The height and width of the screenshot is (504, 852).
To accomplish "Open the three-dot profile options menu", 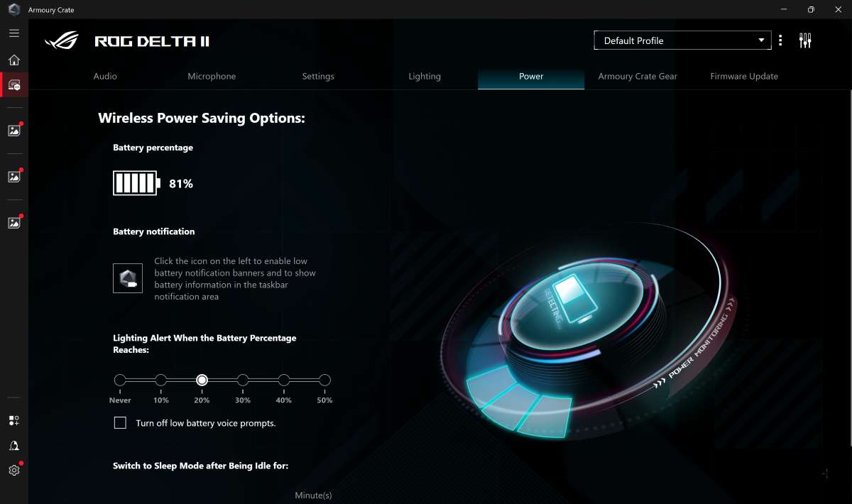I will pos(780,40).
